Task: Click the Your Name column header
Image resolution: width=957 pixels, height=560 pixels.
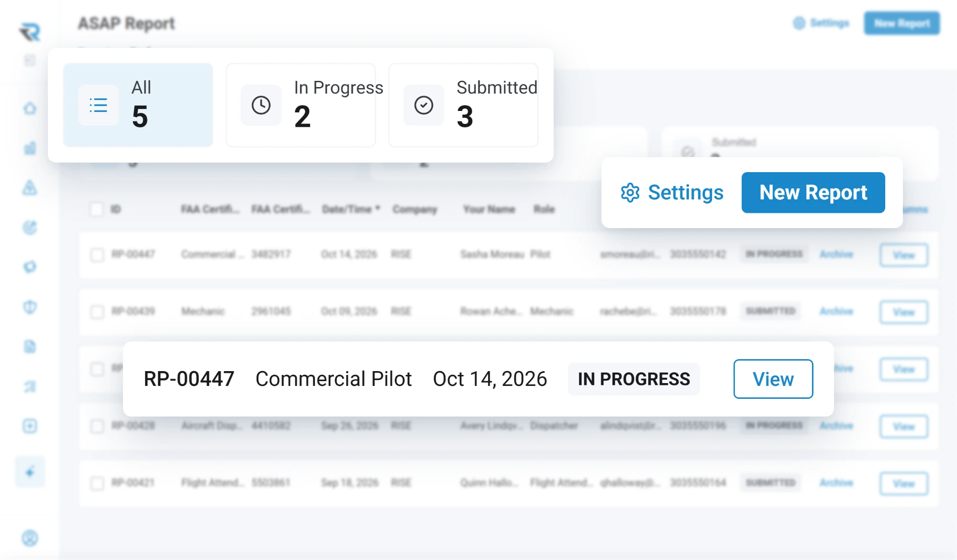Action: click(489, 209)
